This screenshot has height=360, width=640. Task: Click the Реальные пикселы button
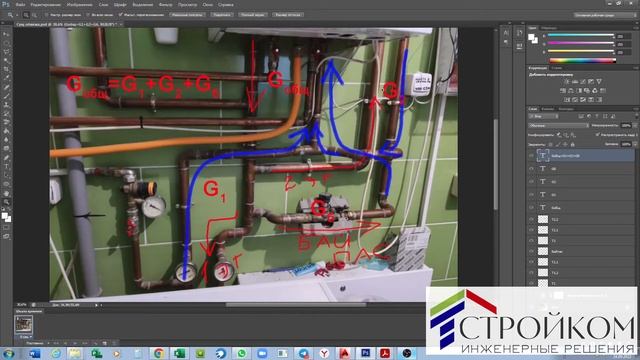pyautogui.click(x=187, y=15)
